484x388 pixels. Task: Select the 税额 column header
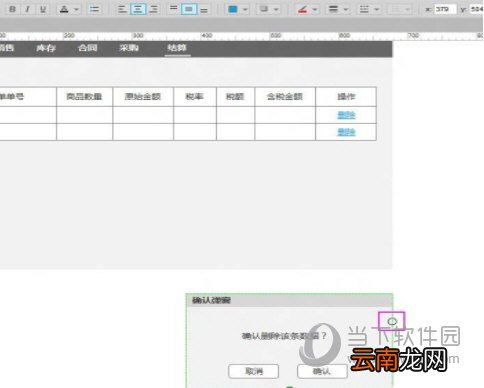(235, 97)
